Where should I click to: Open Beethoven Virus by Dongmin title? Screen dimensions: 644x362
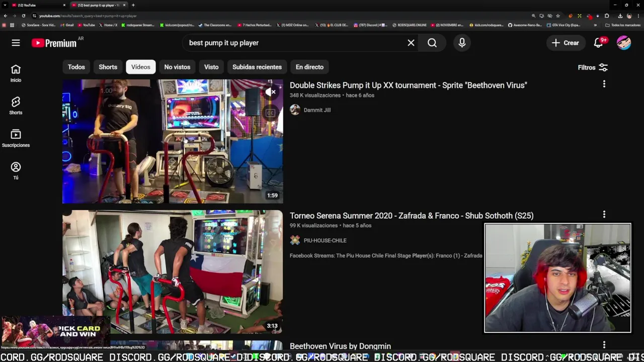[x=340, y=346]
